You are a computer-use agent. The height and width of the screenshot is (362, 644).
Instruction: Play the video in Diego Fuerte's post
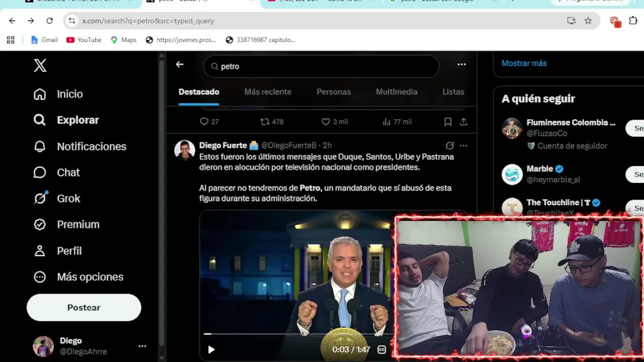pos(211,349)
